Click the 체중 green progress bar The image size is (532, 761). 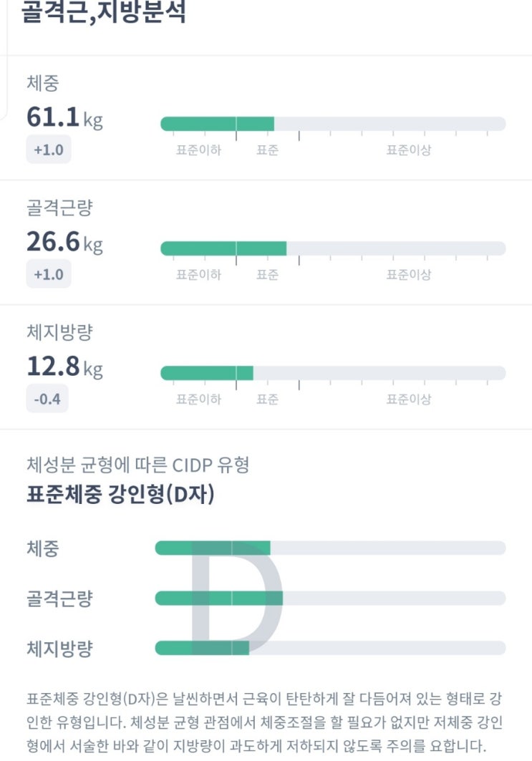click(x=217, y=124)
